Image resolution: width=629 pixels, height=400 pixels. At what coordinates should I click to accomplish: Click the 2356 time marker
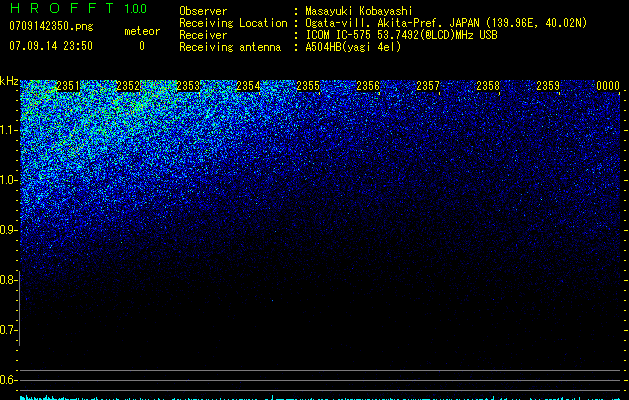tap(368, 86)
